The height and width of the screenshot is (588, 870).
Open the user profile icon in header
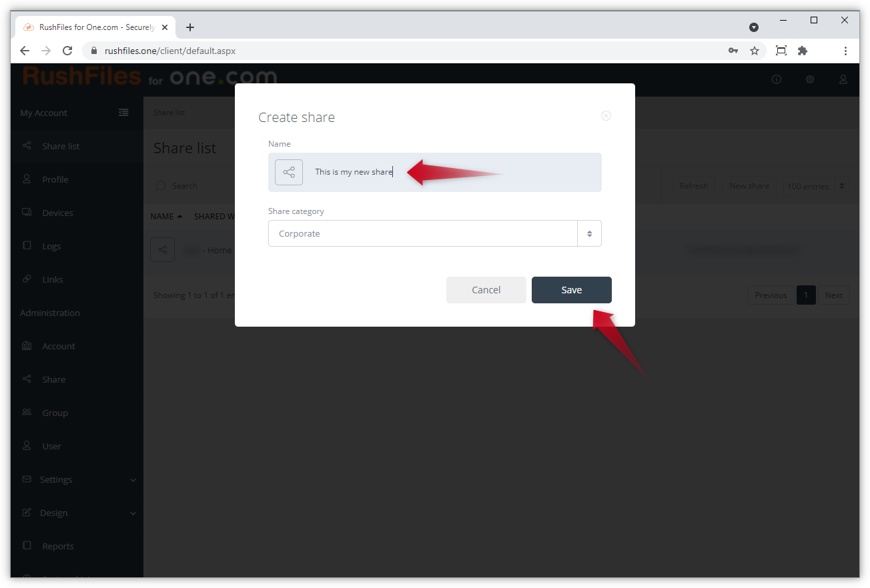(843, 79)
